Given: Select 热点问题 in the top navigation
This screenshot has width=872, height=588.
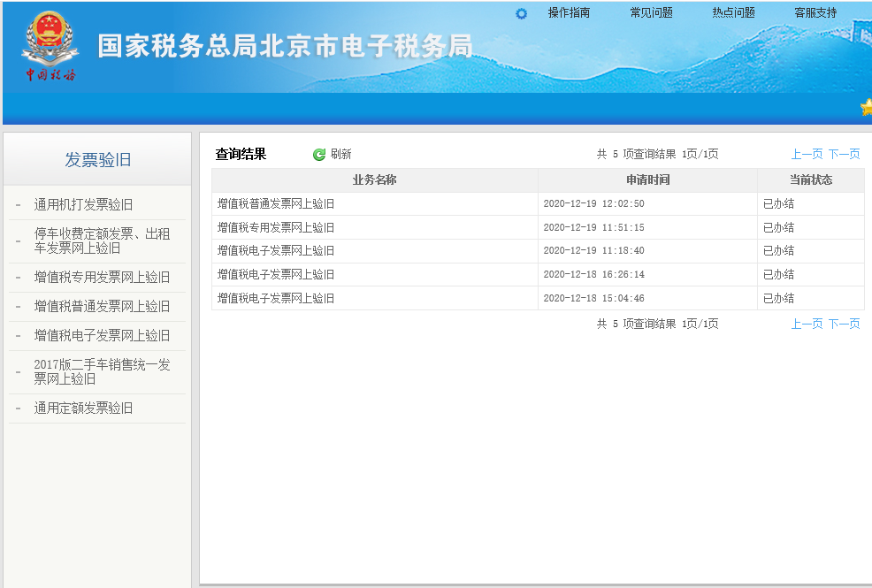Looking at the screenshot, I should (x=733, y=13).
